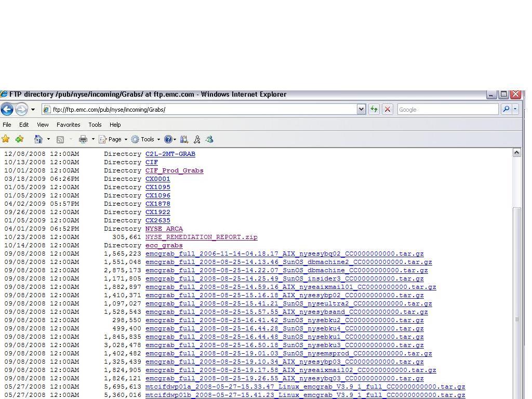Viewport: 532px width, 399px height.
Task: Download NYSE_REMEDIATION_REPORT.zip
Action: tap(202, 237)
